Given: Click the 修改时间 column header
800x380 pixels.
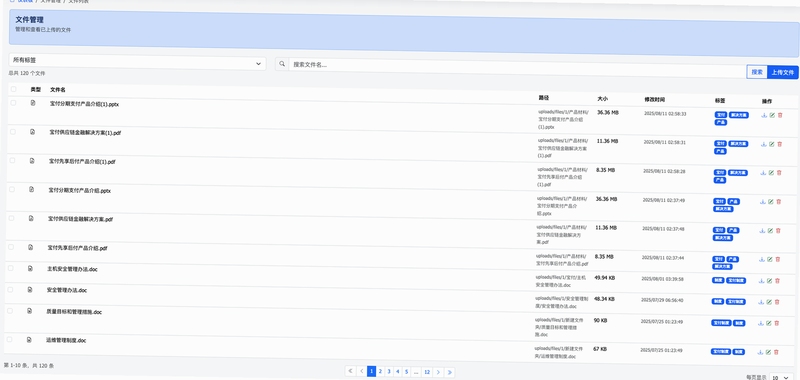Looking at the screenshot, I should [655, 99].
